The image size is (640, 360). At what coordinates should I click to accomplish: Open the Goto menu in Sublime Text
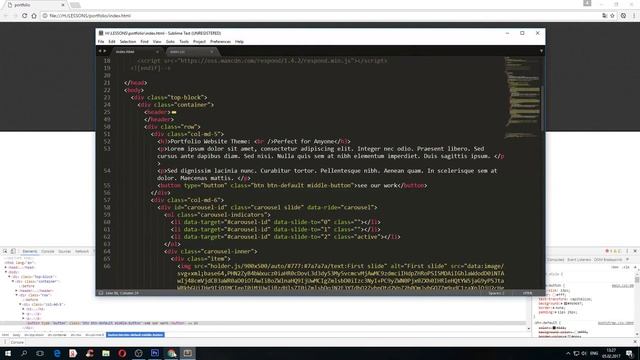click(x=170, y=42)
